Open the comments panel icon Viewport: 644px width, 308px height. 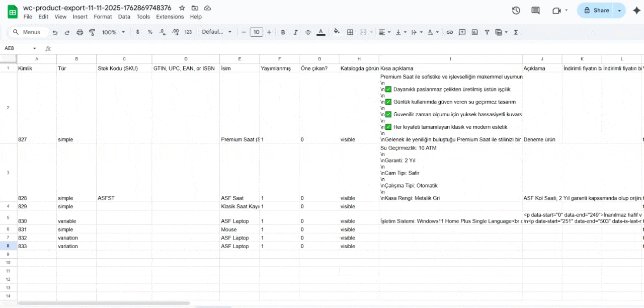(535, 11)
